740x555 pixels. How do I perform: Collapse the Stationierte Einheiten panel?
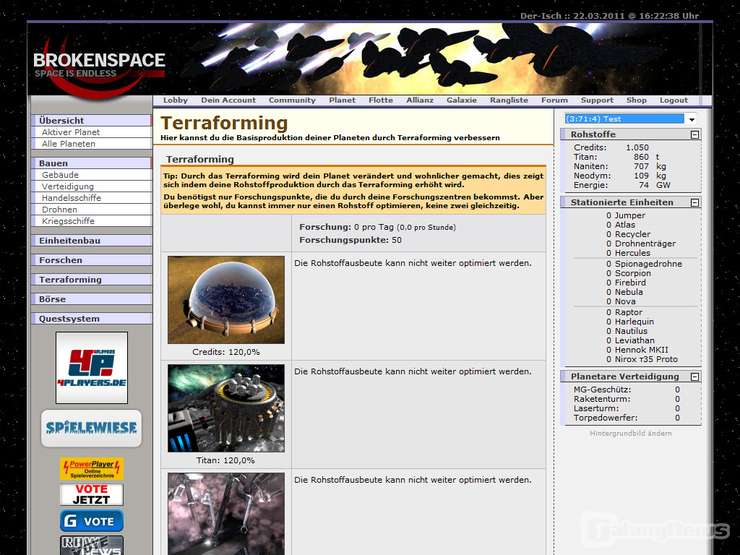[695, 203]
